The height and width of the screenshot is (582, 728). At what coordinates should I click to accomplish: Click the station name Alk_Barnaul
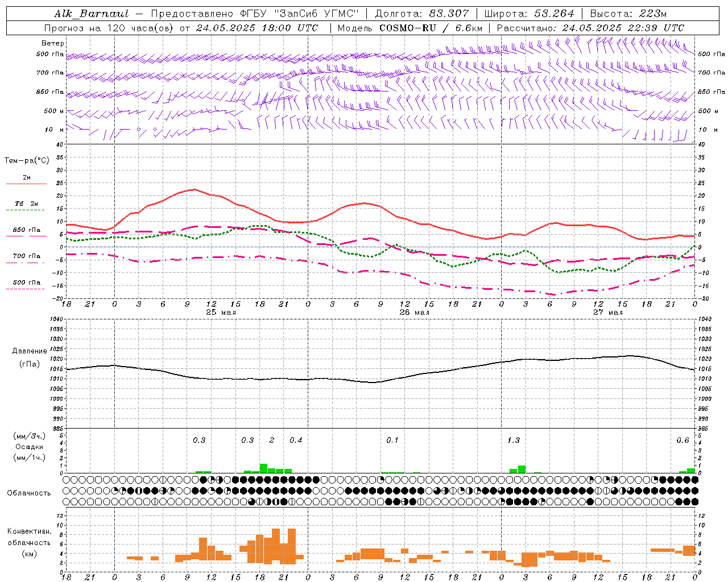pyautogui.click(x=92, y=14)
